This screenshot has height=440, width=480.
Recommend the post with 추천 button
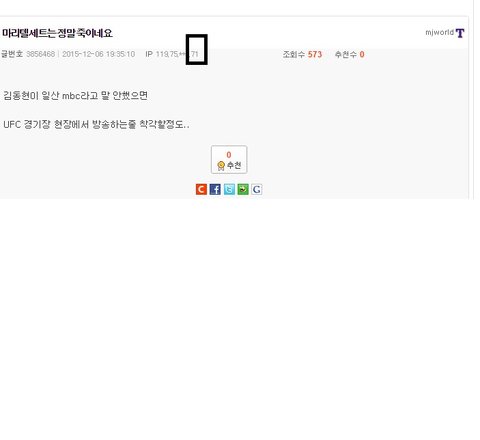(229, 160)
